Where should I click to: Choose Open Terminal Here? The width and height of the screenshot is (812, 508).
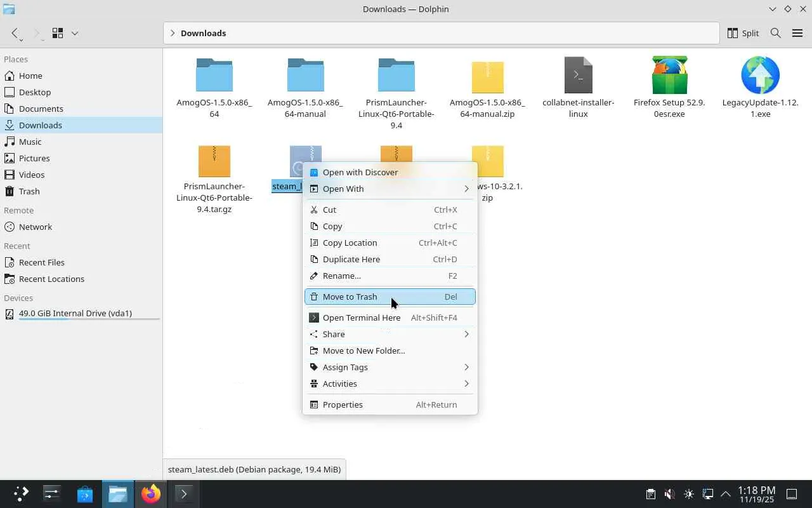tap(390, 317)
